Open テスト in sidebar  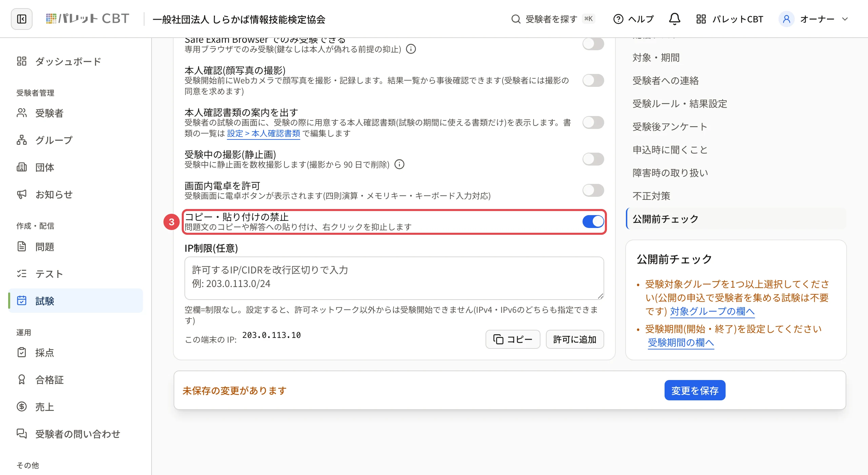pyautogui.click(x=75, y=274)
